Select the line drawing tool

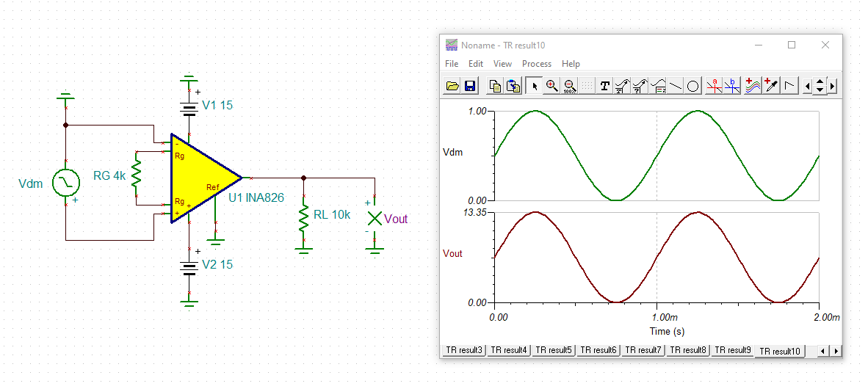[676, 86]
